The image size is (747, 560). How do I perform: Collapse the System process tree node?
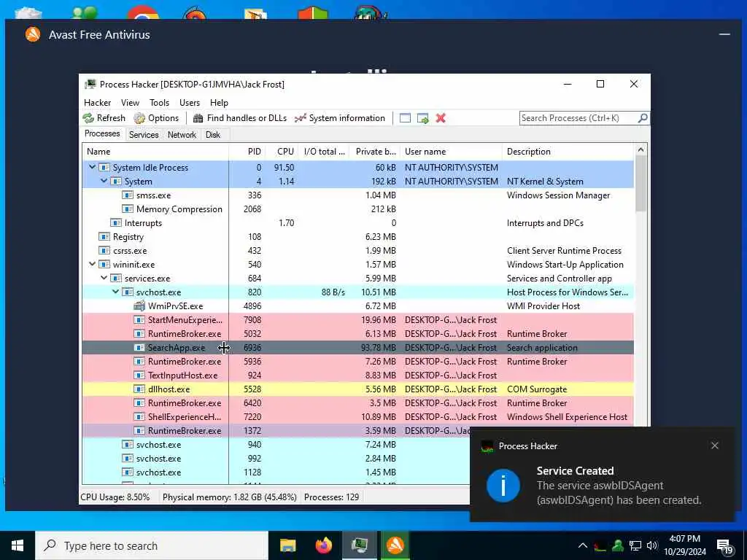click(x=104, y=181)
